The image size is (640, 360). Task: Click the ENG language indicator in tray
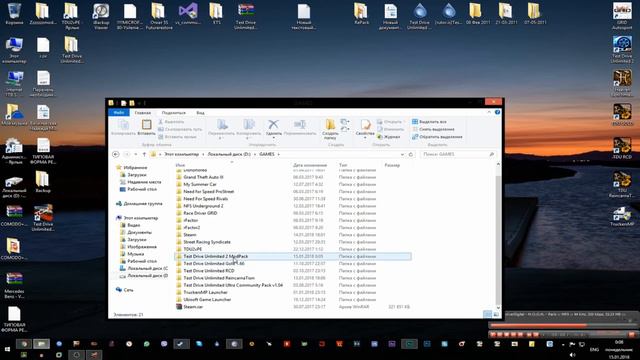pos(594,350)
